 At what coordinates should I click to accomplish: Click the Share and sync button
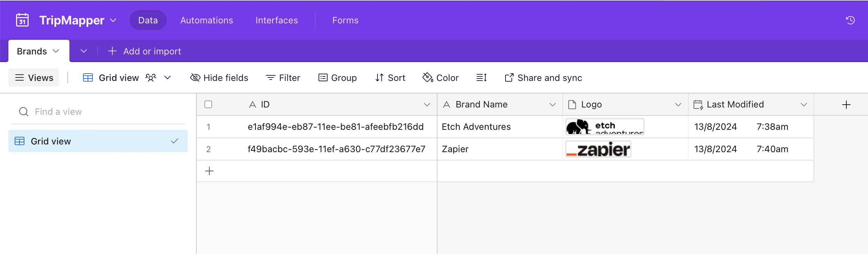click(543, 77)
